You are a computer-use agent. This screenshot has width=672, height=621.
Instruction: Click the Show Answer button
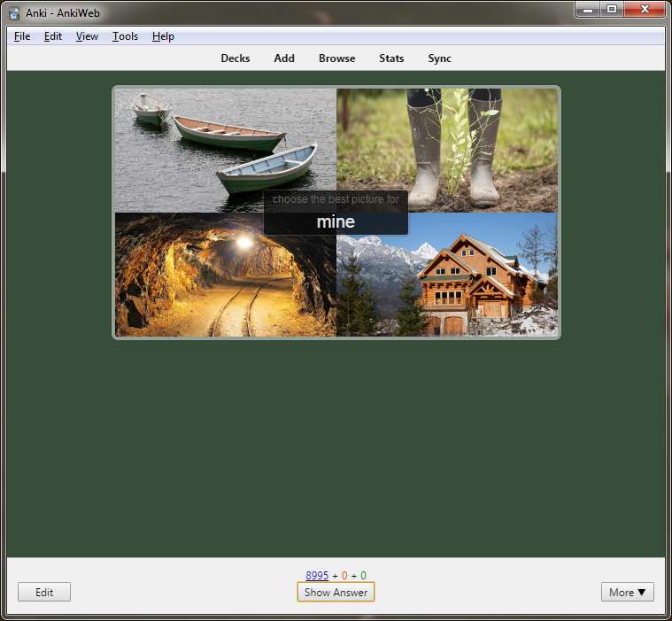click(336, 593)
